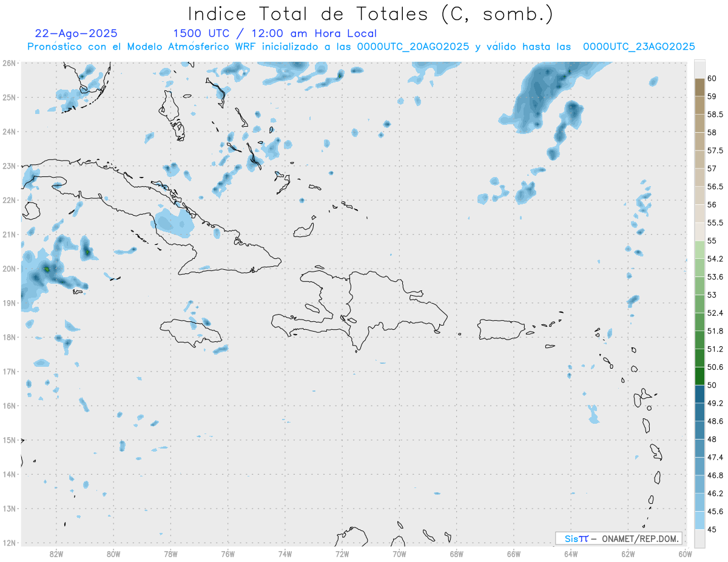Click the 22N latitude axis label
The image size is (728, 562).
9,200
